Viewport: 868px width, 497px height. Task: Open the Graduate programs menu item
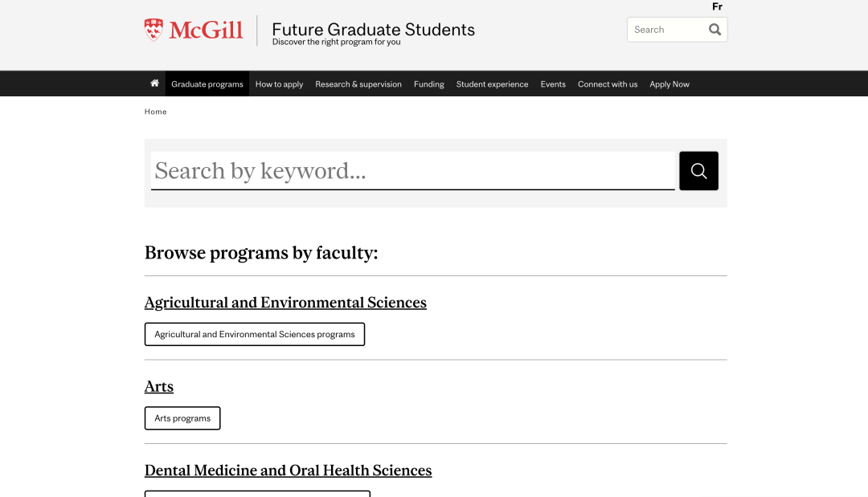pyautogui.click(x=207, y=84)
